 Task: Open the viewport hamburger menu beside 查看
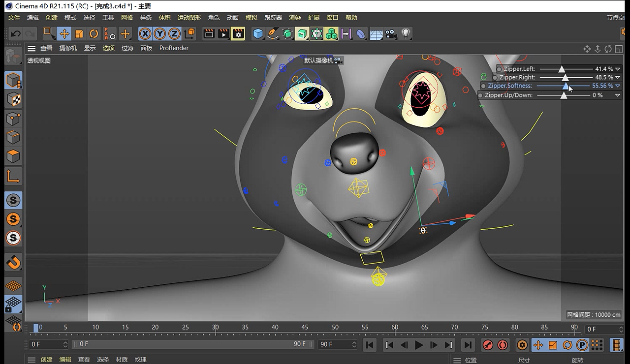(31, 48)
